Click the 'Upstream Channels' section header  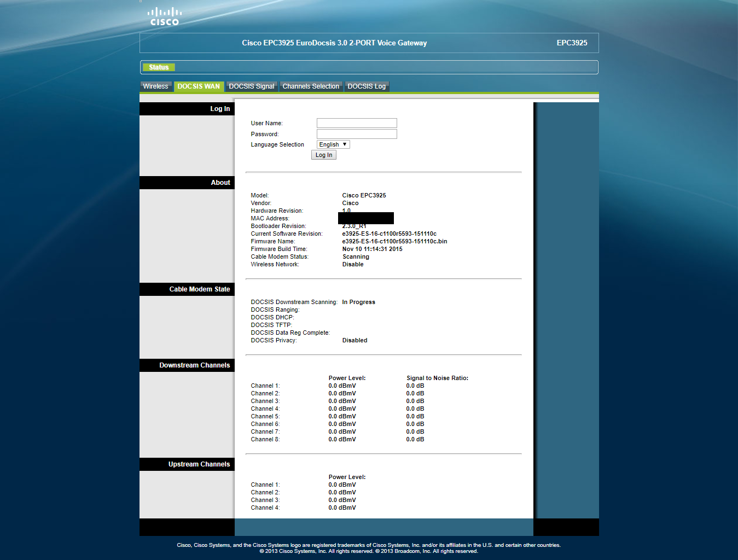187,464
